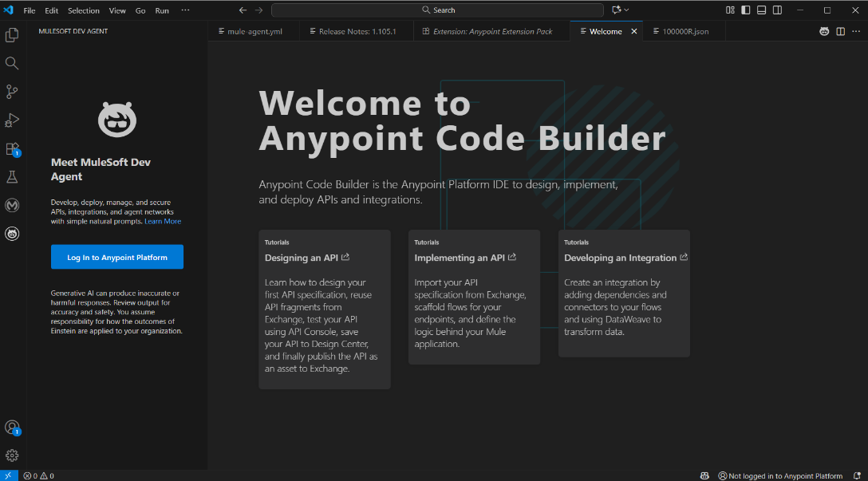
Task: Expand the overflow menu after Run
Action: coord(185,10)
